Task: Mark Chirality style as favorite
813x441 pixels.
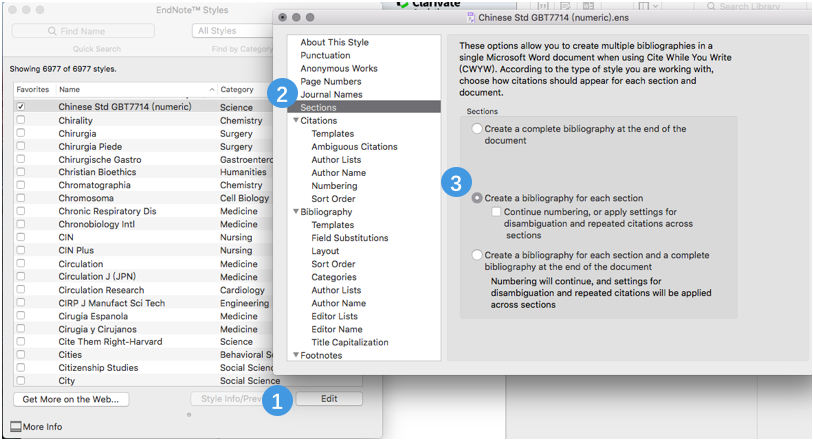Action: tap(21, 120)
